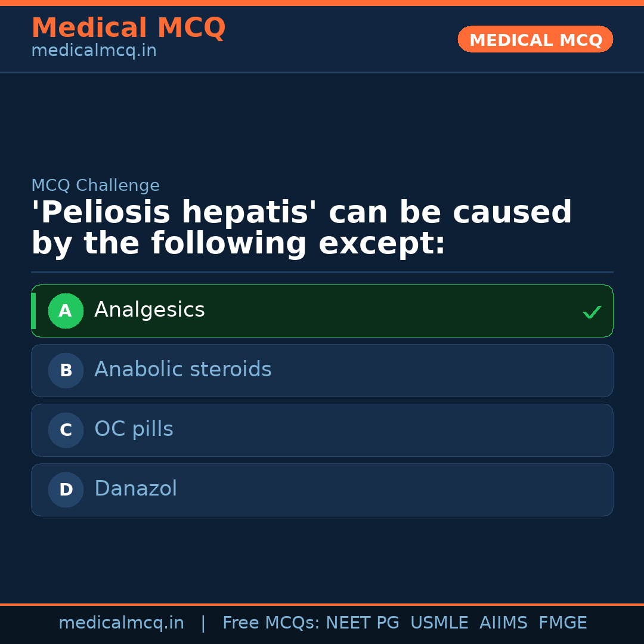Image resolution: width=644 pixels, height=644 pixels.
Task: Click the green A option circle
Action: [x=66, y=311]
